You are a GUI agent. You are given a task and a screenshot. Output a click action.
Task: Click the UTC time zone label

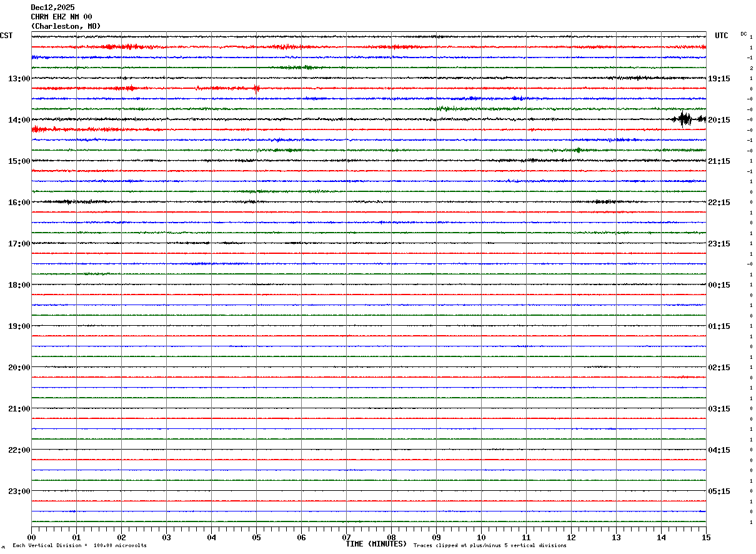pyautogui.click(x=722, y=36)
